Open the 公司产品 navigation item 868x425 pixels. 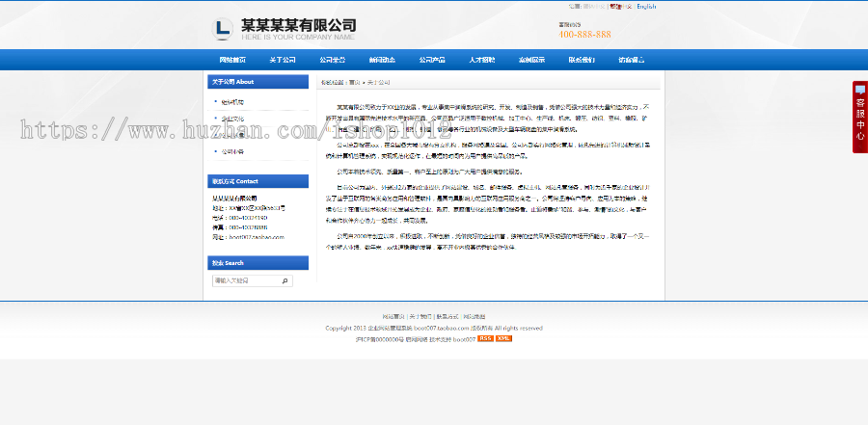point(432,60)
